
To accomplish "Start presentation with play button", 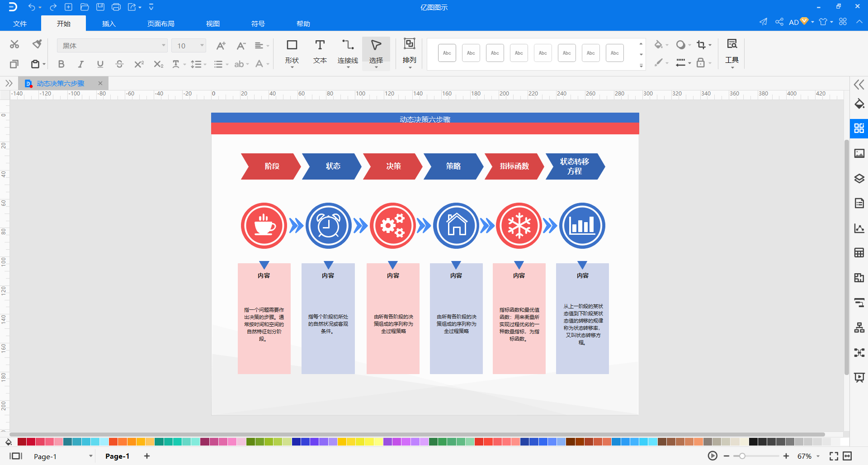I will tap(712, 456).
